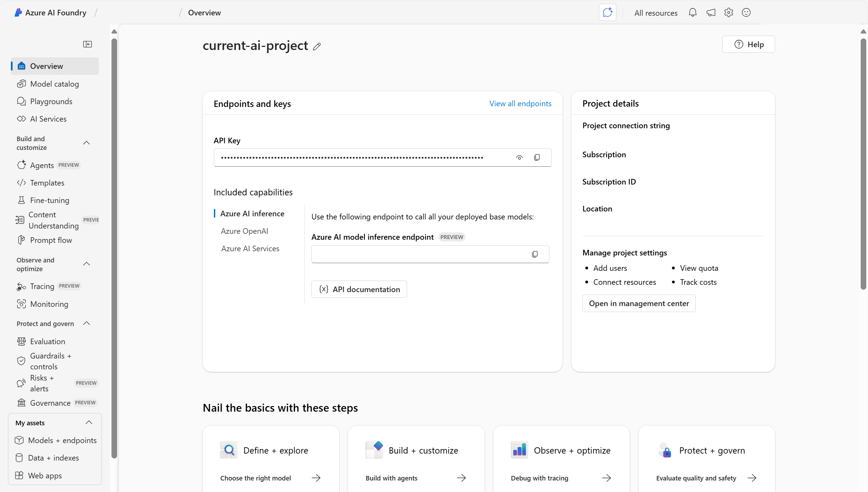The height and width of the screenshot is (492, 868).
Task: Open notifications bell icon
Action: (693, 13)
